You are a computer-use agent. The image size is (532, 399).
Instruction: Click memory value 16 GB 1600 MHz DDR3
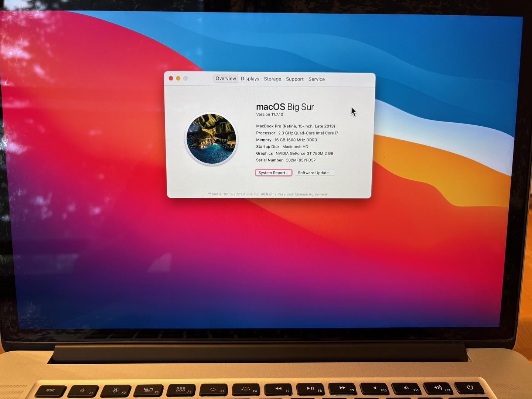click(296, 140)
